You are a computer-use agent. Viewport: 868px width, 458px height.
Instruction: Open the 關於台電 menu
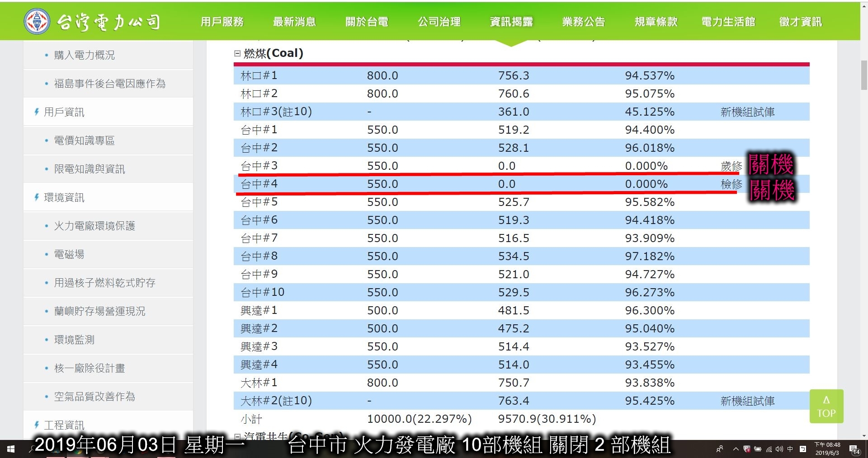pyautogui.click(x=367, y=22)
